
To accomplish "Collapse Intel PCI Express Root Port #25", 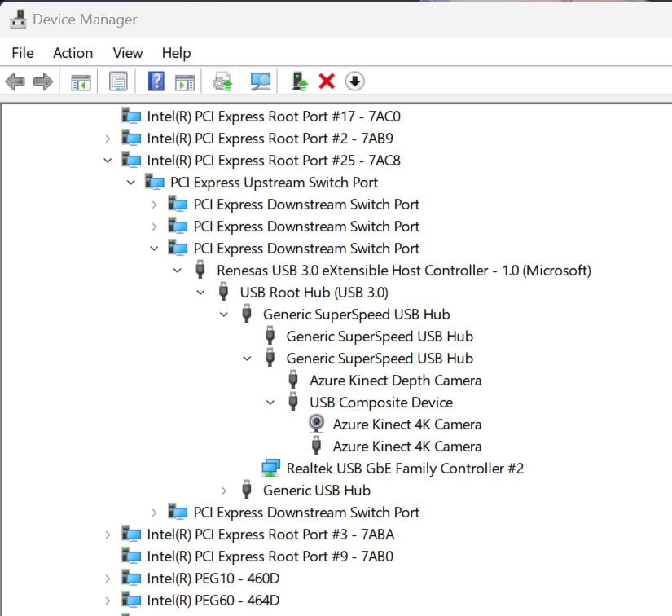I will click(108, 161).
